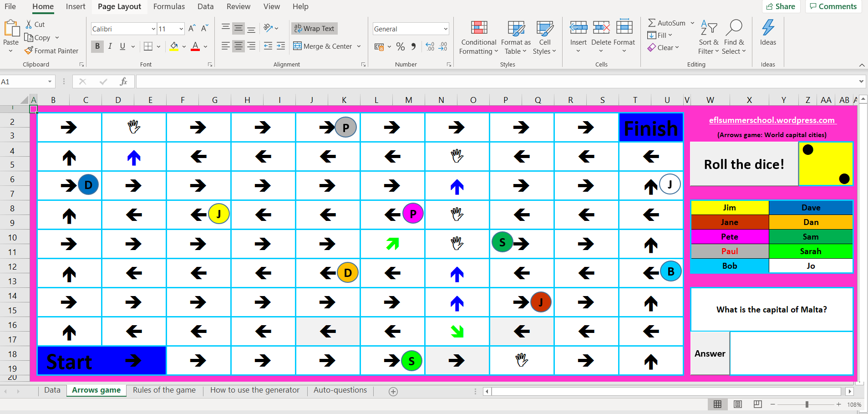The height and width of the screenshot is (414, 868).
Task: Click the Find & Select magnifier icon
Action: [x=734, y=28]
